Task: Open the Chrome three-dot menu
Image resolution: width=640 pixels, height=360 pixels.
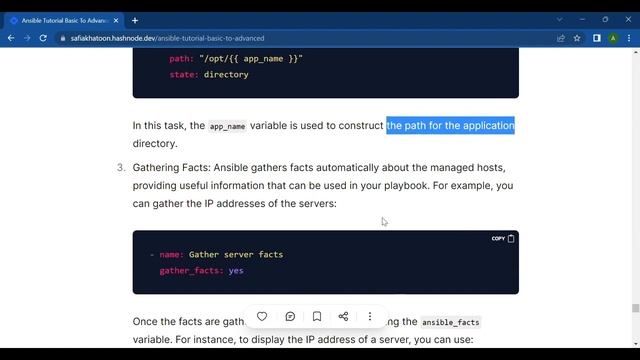Action: 629,38
